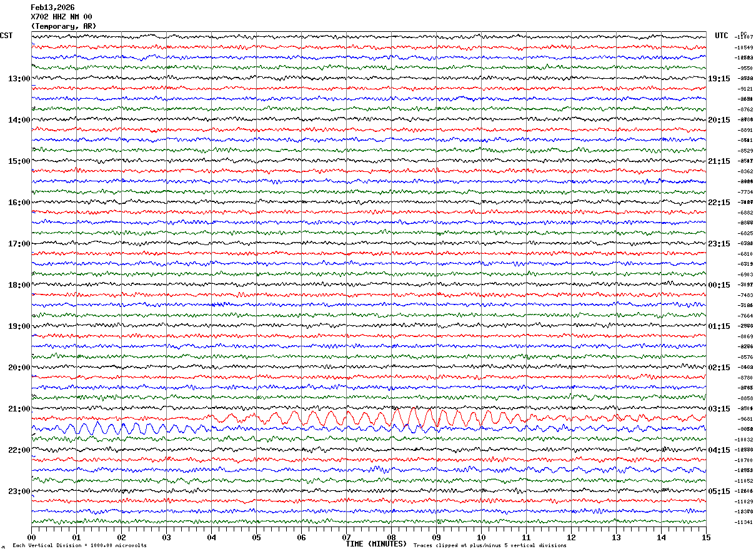Click the (Temporary, AR) location text
Image resolution: width=756 pixels, height=554 pixels.
(64, 26)
